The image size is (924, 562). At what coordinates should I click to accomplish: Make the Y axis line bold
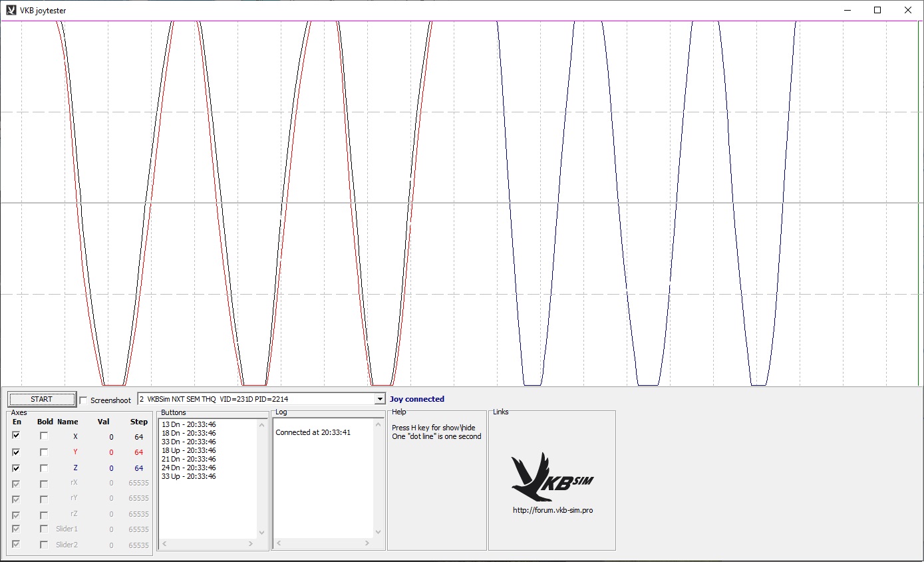44,452
